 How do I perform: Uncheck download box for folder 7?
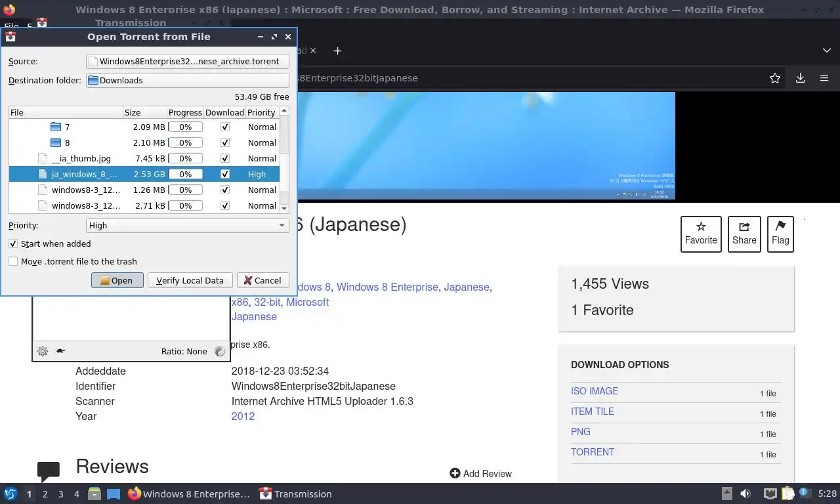[x=225, y=127]
